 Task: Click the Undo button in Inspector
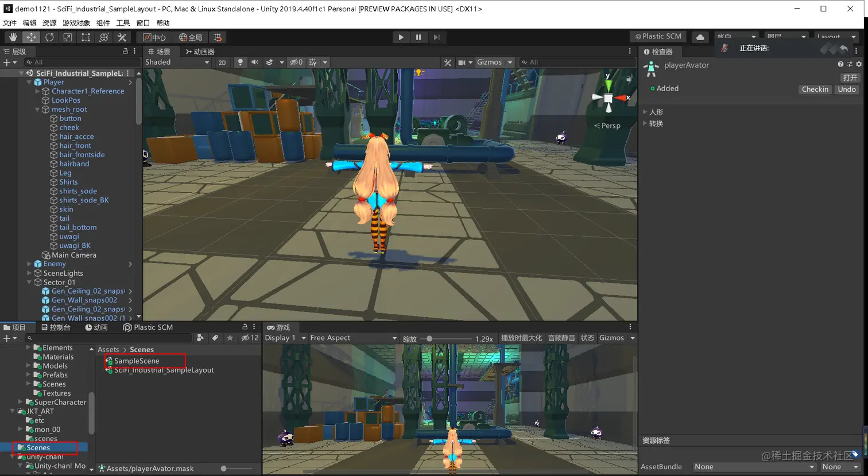point(847,89)
